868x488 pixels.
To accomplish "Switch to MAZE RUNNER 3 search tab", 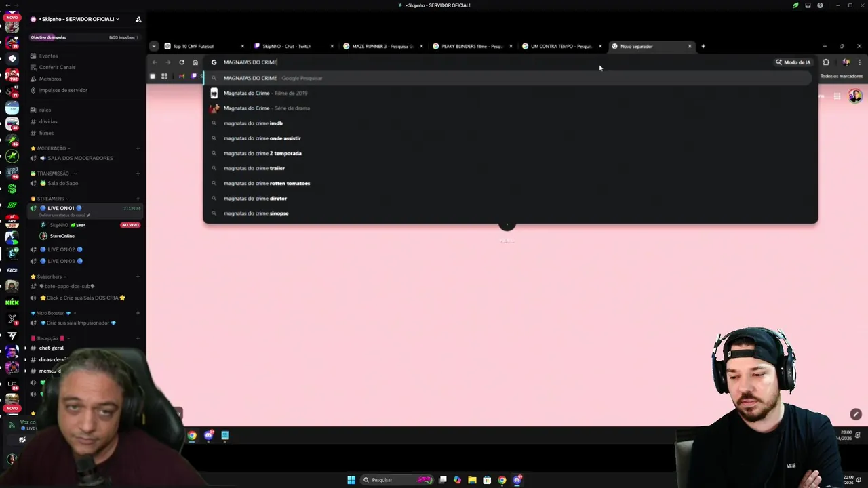I will tap(382, 46).
